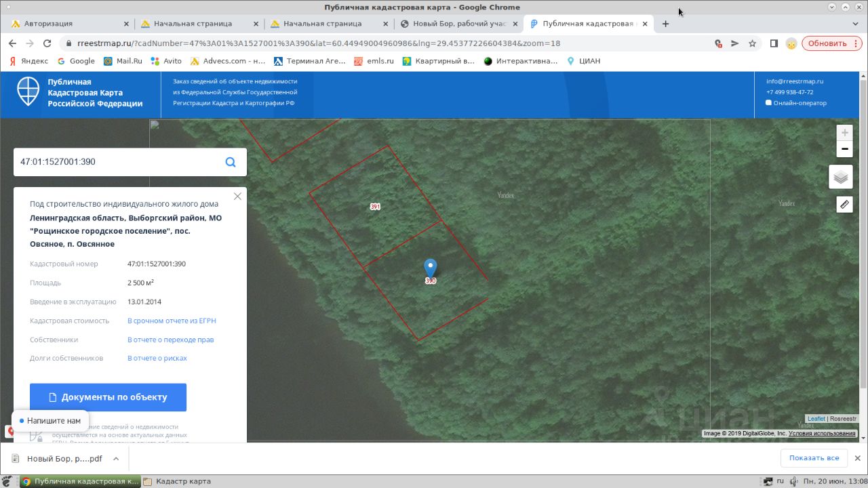Click the blue map pin marker
Image resolution: width=868 pixels, height=488 pixels.
[x=430, y=269]
